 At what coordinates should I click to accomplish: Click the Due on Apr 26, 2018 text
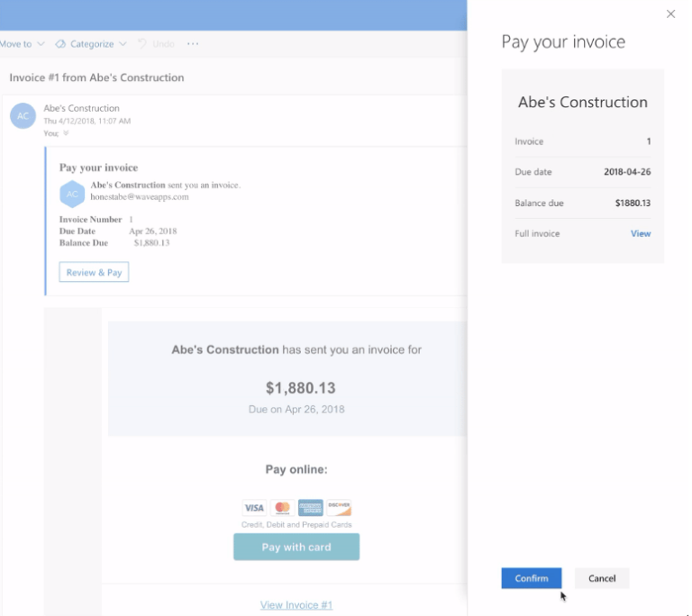[x=296, y=409]
